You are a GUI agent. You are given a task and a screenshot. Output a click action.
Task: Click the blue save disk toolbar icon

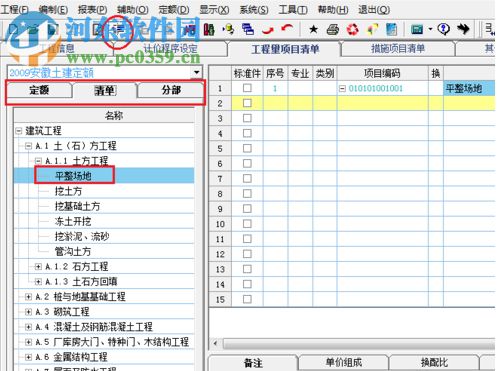pos(53,30)
